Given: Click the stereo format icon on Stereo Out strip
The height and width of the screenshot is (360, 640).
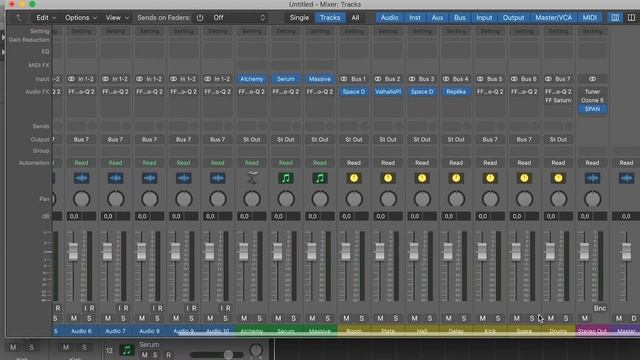Looking at the screenshot, I should point(592,79).
